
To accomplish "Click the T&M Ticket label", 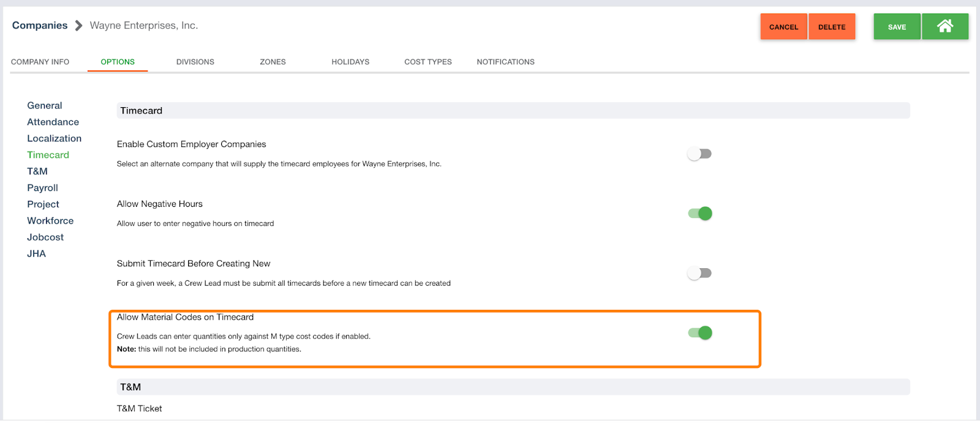I will tap(140, 408).
